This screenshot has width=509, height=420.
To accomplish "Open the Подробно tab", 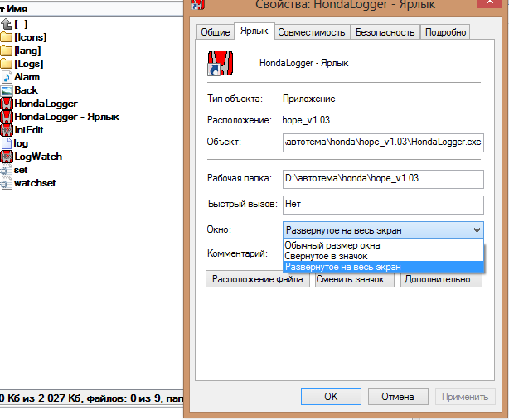I will [445, 32].
